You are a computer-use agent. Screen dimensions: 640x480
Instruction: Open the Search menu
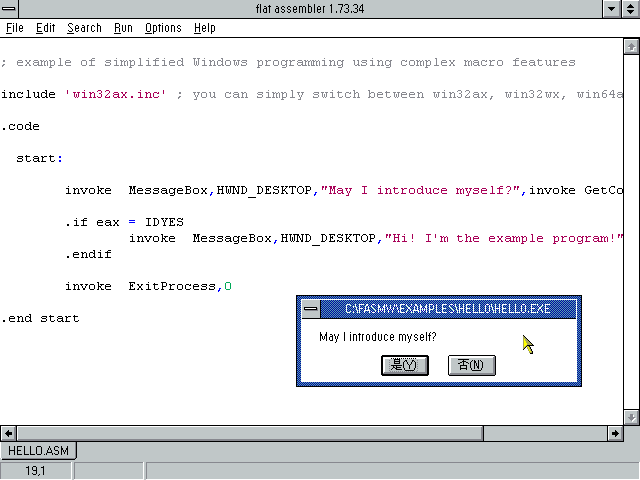click(x=84, y=28)
